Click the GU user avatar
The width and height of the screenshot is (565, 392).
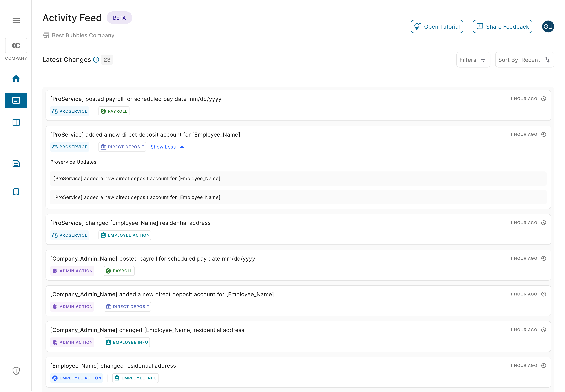(x=548, y=27)
